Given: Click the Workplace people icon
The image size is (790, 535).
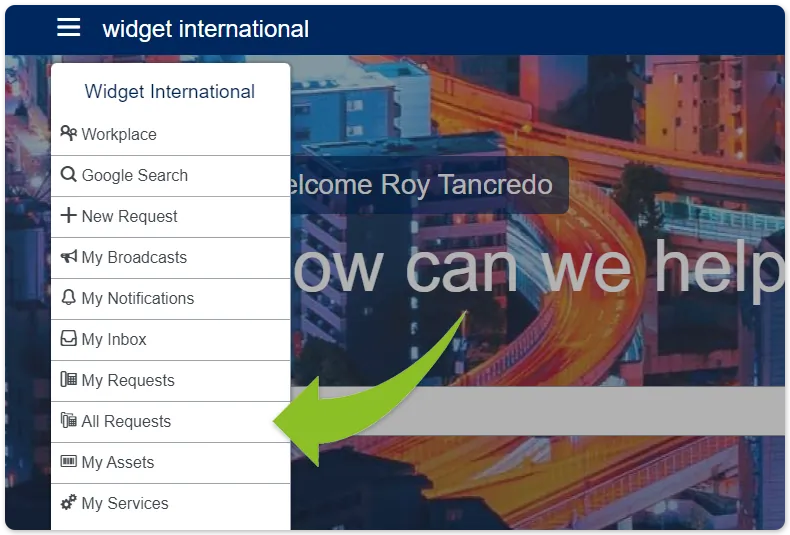Looking at the screenshot, I should click(x=69, y=133).
